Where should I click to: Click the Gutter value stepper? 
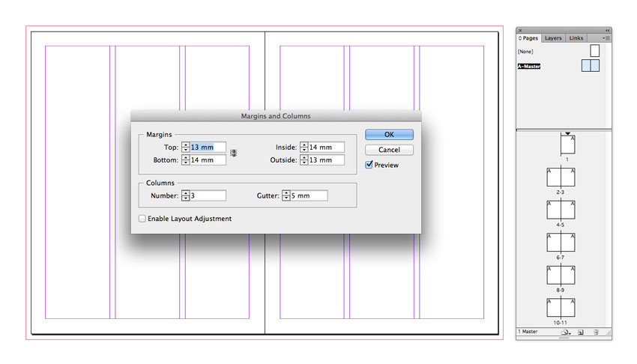click(286, 195)
